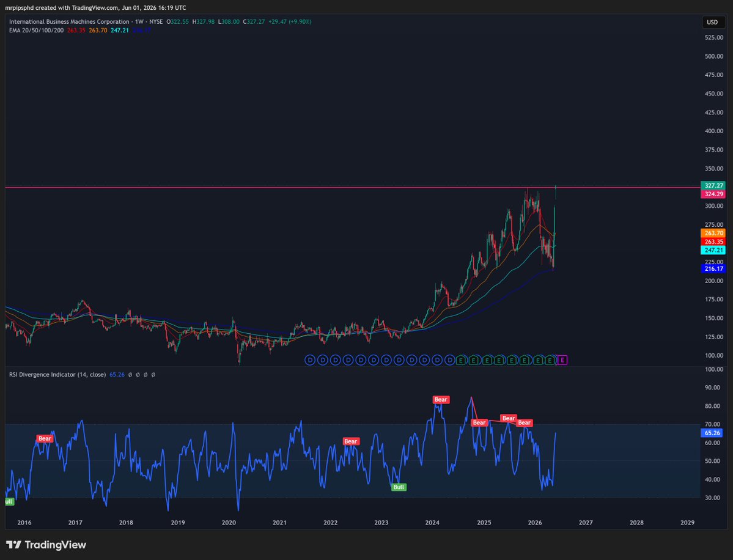Click the EMA 20/50/100/200 indicator legend

pyautogui.click(x=37, y=30)
